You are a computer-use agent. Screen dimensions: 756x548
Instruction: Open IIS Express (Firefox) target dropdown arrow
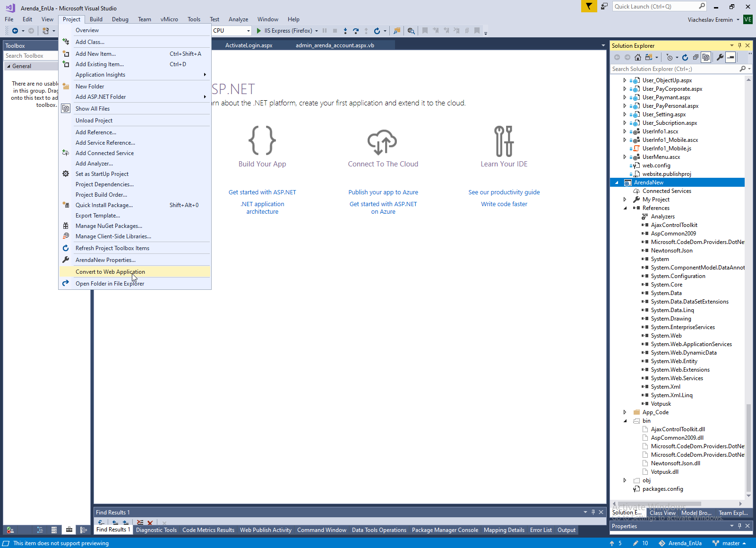(x=317, y=31)
